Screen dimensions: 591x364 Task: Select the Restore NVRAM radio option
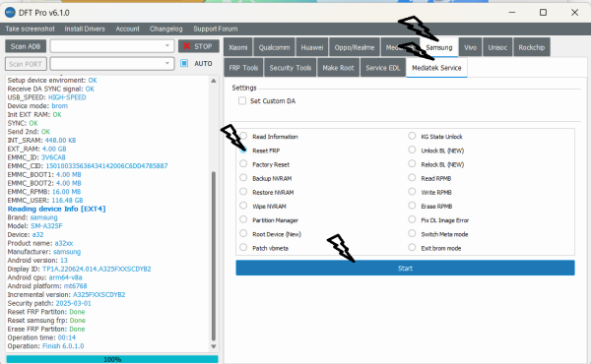tap(243, 192)
